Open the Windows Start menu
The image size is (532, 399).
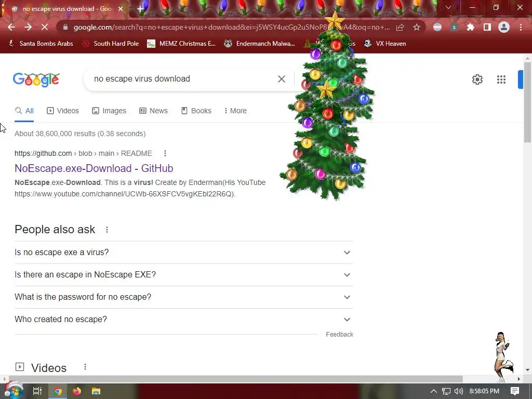pos(14,391)
